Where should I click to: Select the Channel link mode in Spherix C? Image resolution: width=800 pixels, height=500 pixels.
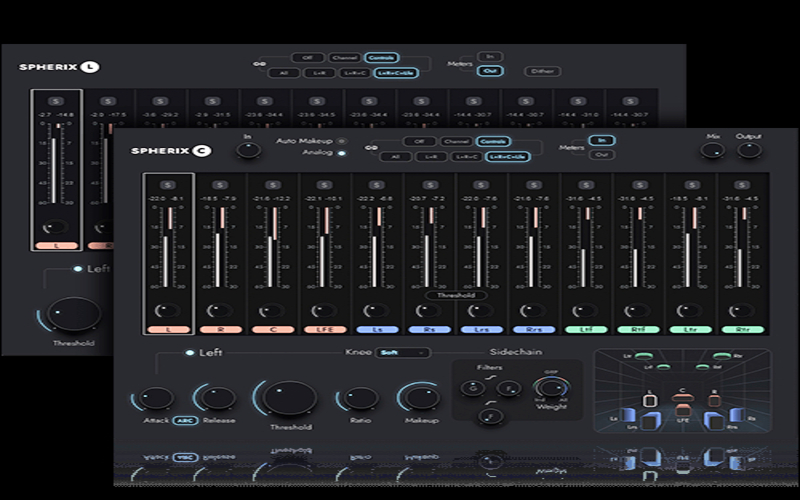tap(456, 141)
